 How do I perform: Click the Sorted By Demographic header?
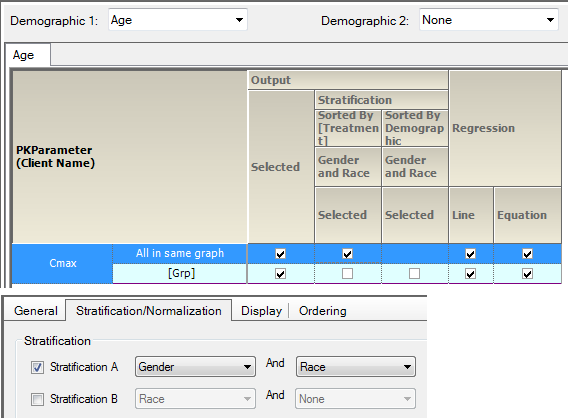(415, 128)
